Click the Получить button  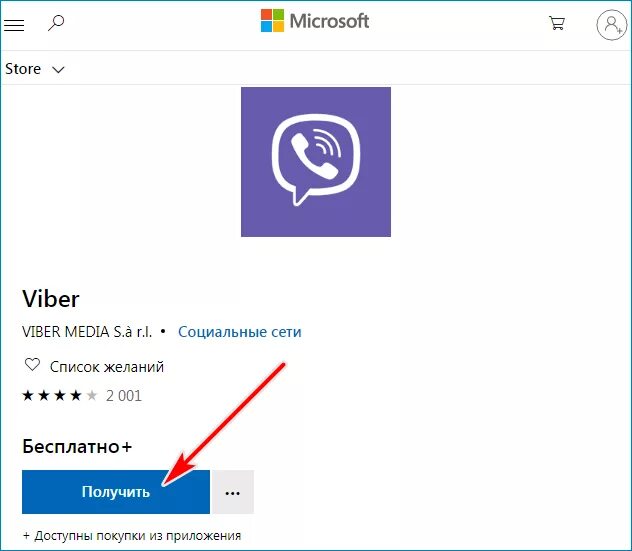pyautogui.click(x=116, y=492)
